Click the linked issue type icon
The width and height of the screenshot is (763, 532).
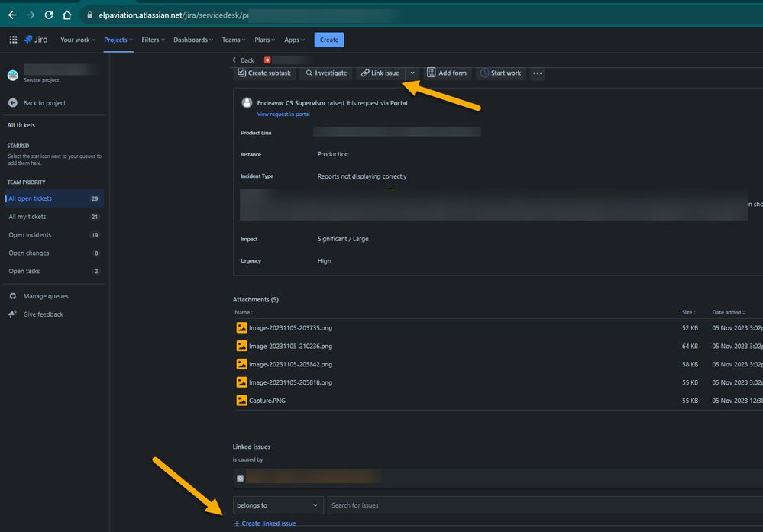(240, 479)
